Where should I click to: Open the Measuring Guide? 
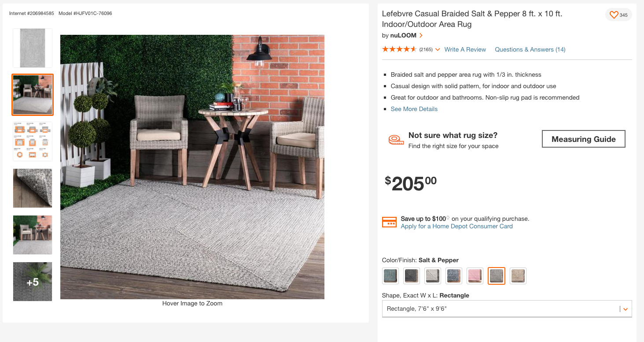click(x=583, y=139)
